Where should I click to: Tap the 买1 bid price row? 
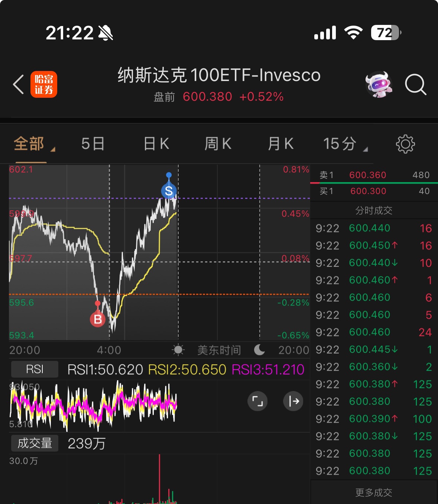[374, 191]
